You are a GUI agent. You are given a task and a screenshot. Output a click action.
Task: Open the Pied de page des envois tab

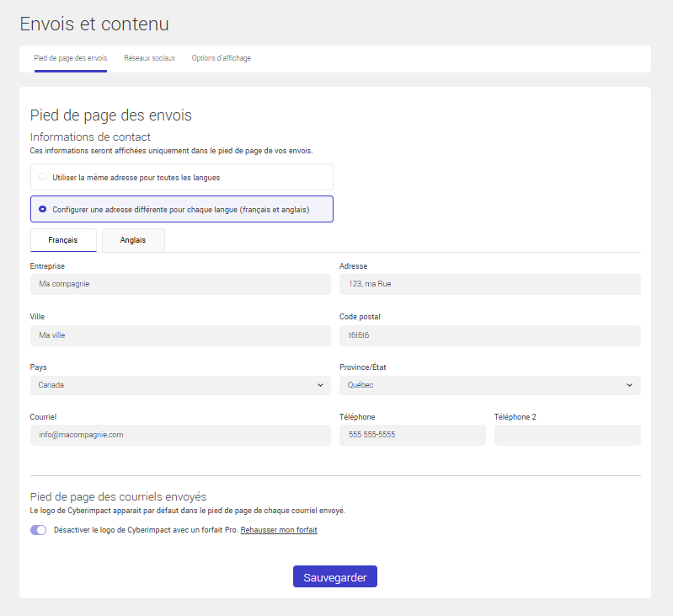pyautogui.click(x=71, y=58)
